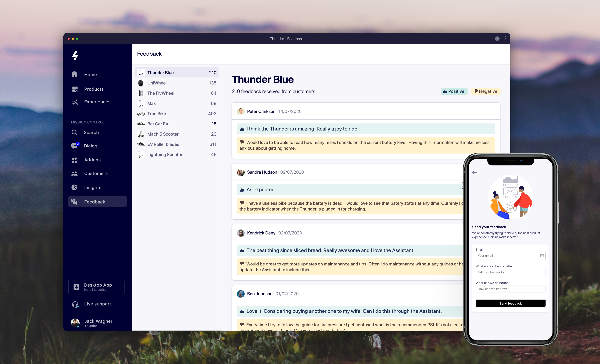Toggle the Negative feedback filter
The image size is (600, 364).
485,91
